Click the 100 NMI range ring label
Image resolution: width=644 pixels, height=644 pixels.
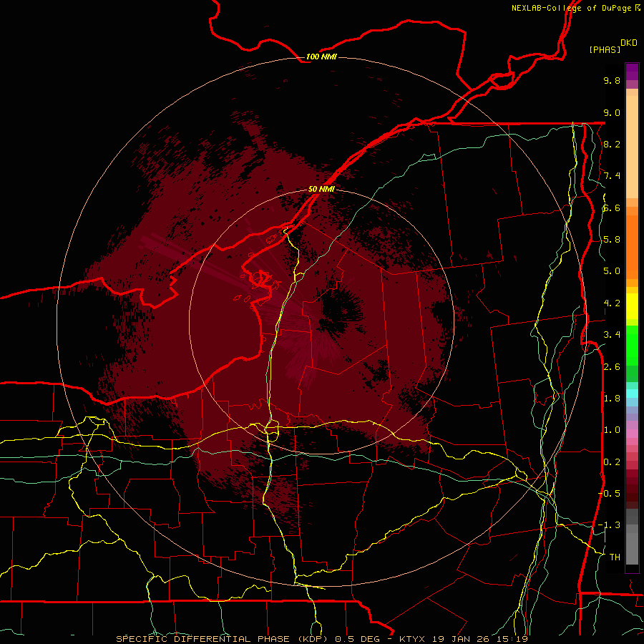click(x=321, y=57)
